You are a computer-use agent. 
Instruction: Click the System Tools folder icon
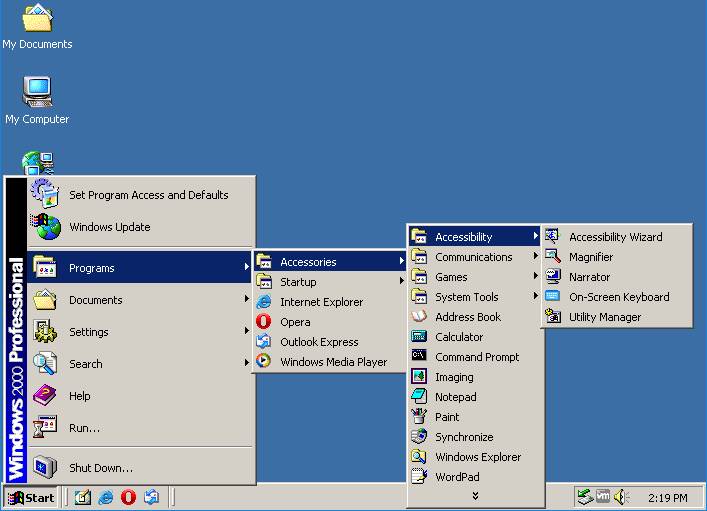(x=419, y=296)
